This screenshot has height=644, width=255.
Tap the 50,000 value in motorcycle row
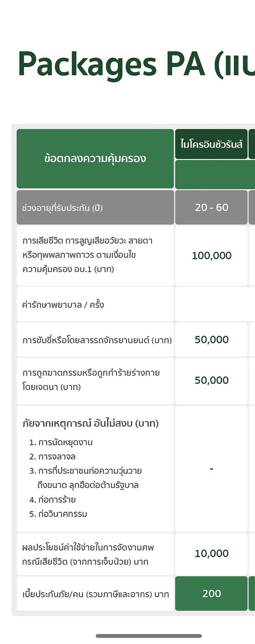pos(211,340)
